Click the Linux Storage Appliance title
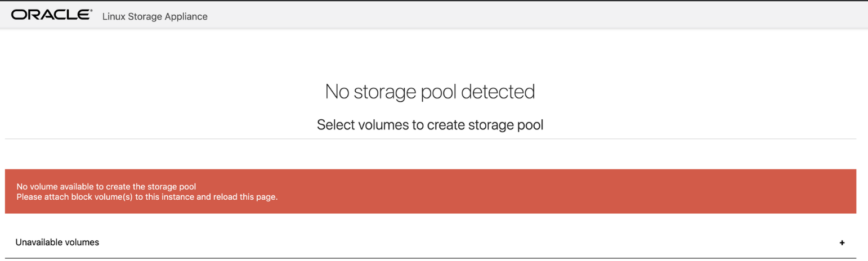The width and height of the screenshot is (868, 261). tap(155, 16)
